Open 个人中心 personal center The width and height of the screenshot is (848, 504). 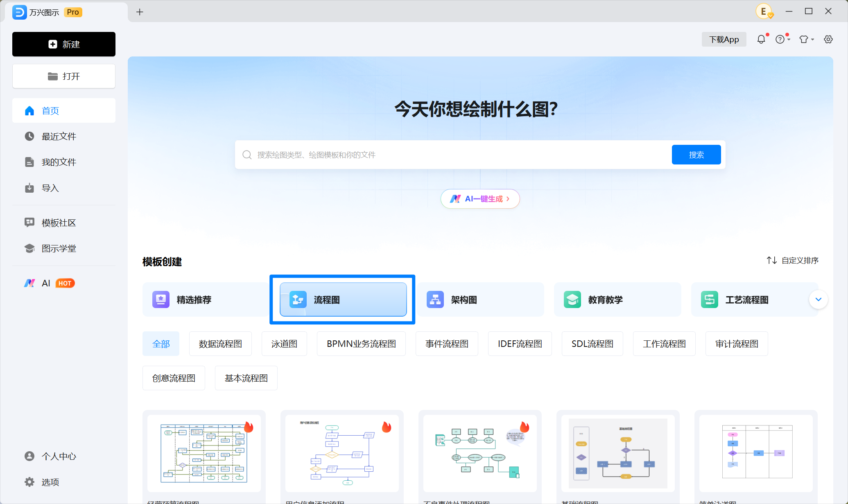click(64, 456)
